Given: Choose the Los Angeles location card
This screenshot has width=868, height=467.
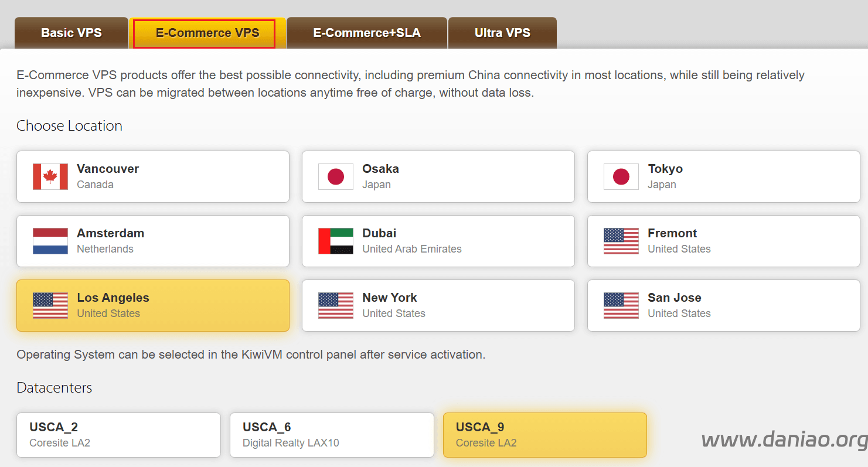Looking at the screenshot, I should [x=153, y=305].
